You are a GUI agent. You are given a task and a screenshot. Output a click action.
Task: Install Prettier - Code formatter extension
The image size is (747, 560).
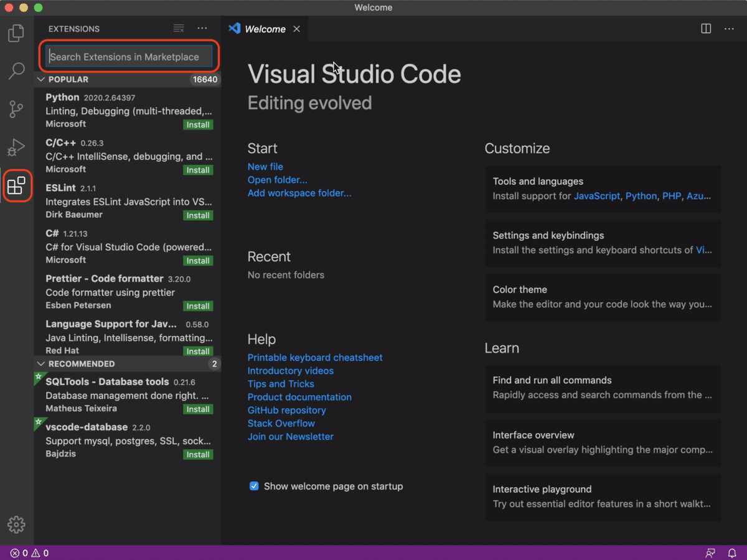[198, 306]
